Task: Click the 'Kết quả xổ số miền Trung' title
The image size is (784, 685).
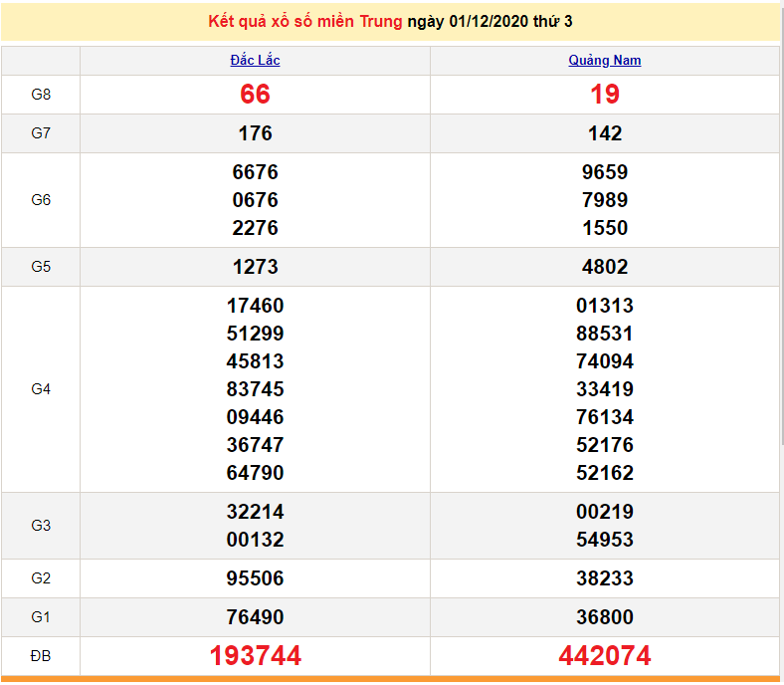Action: (x=305, y=21)
